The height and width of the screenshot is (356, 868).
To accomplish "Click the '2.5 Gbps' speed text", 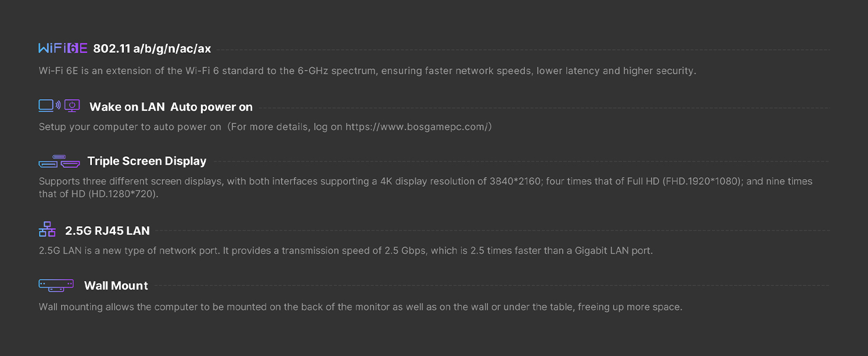I will pos(405,250).
